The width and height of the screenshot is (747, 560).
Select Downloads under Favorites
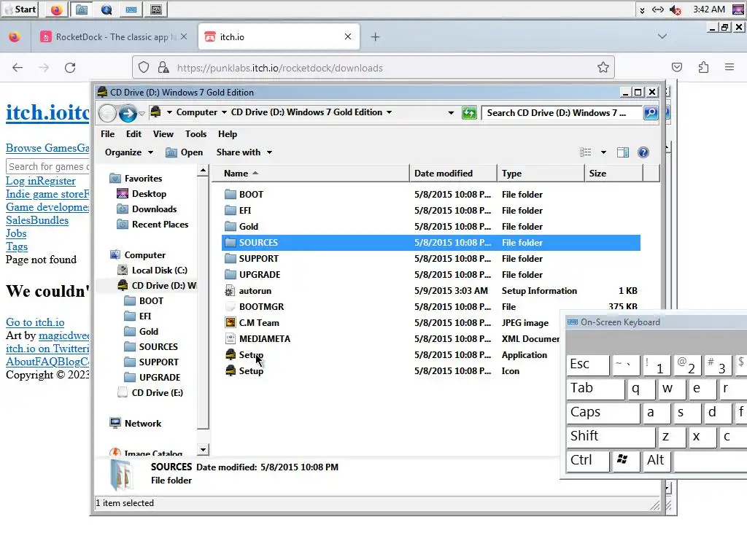click(155, 209)
